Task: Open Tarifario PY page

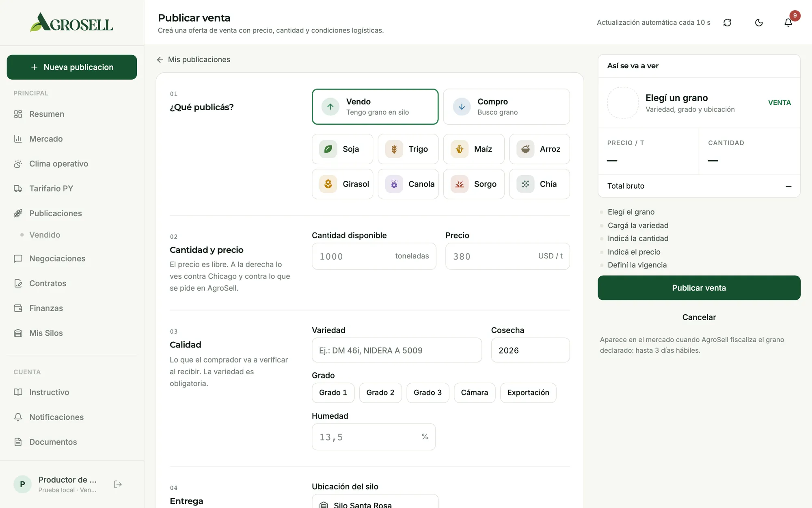Action: tap(72, 189)
